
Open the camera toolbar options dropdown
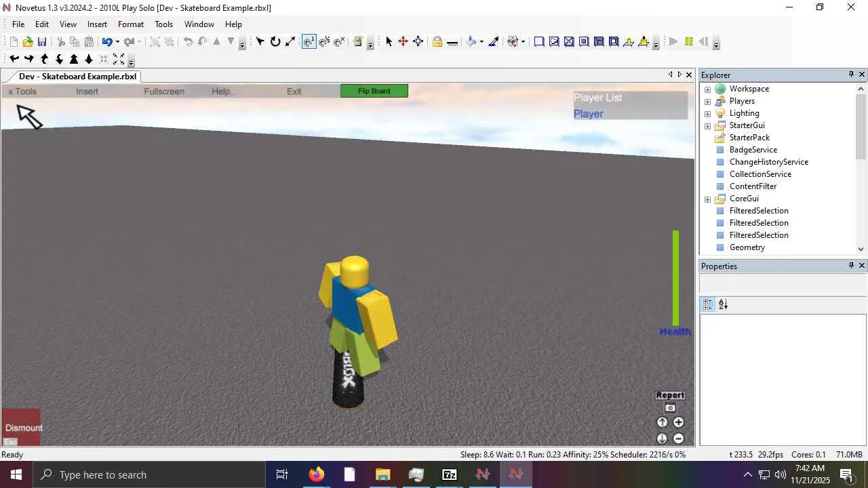click(132, 61)
